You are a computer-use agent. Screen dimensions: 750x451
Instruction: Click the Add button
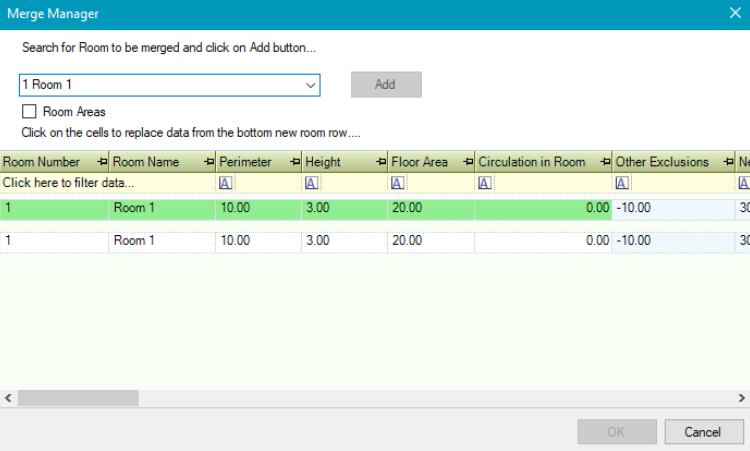pos(385,85)
